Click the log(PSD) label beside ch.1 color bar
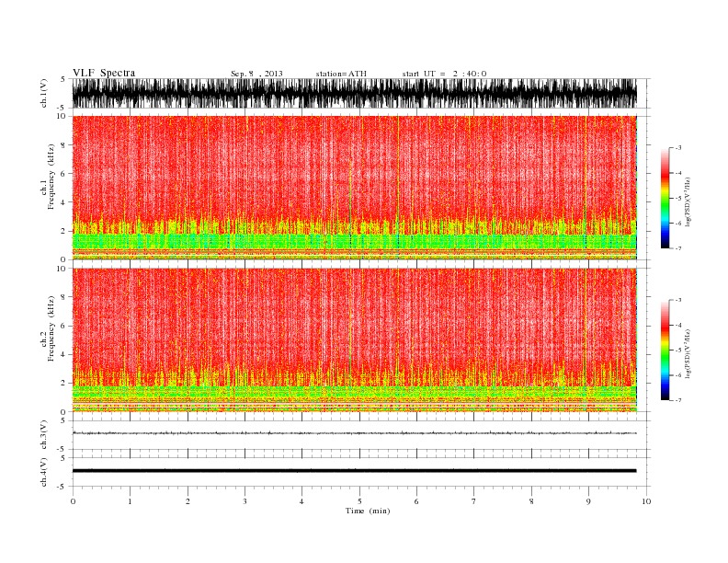This screenshot has height=563, width=728. pos(688,202)
